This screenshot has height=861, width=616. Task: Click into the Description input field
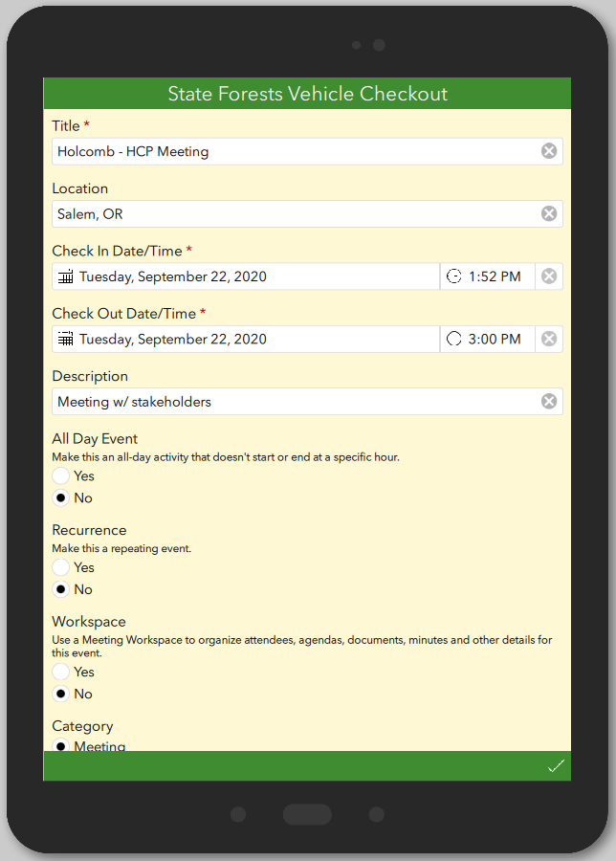[307, 402]
